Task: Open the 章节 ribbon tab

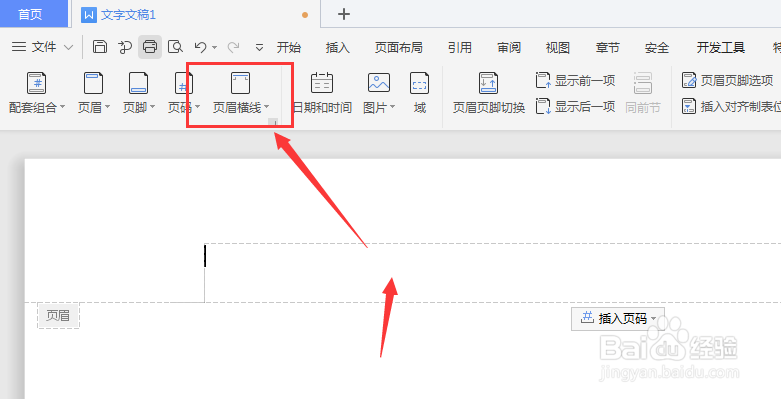Action: pos(607,47)
